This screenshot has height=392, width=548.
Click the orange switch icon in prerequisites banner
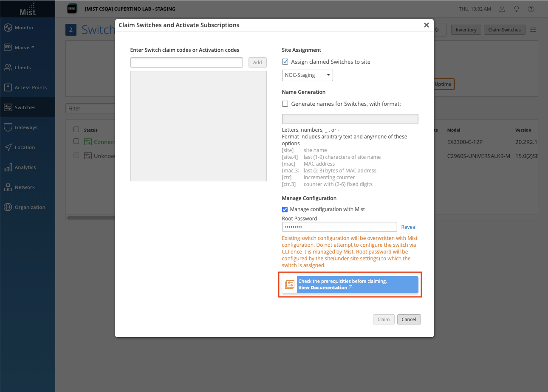click(290, 285)
